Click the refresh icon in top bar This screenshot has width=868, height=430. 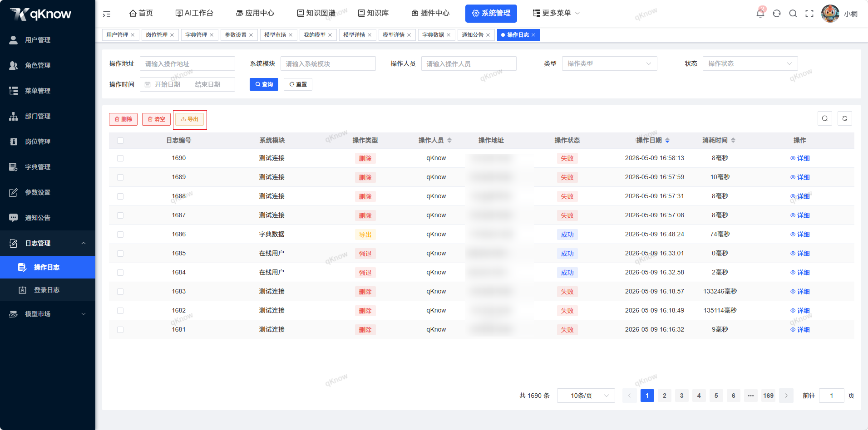click(777, 14)
